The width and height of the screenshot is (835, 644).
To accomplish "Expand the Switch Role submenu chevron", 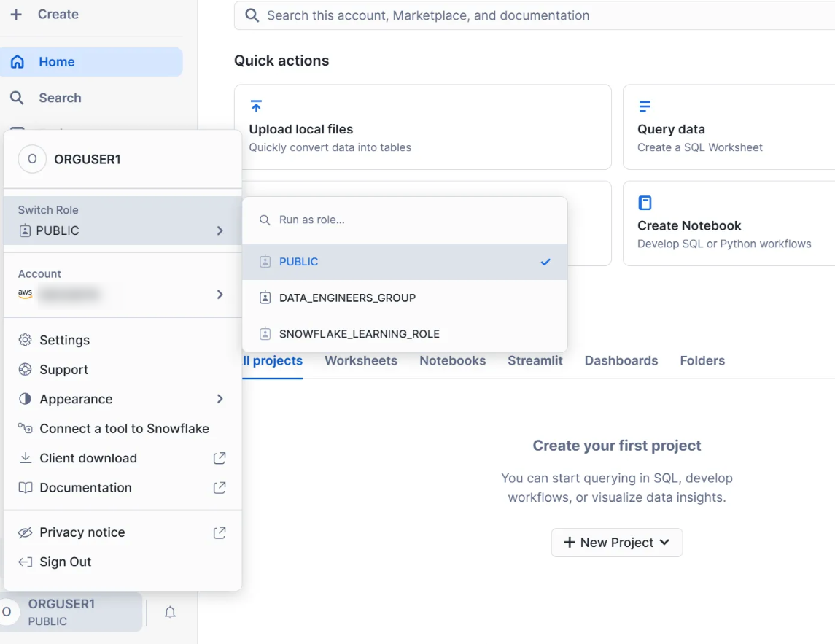I will coord(220,230).
